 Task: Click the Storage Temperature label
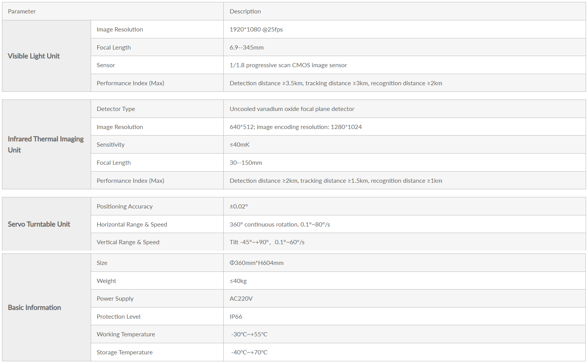125,352
